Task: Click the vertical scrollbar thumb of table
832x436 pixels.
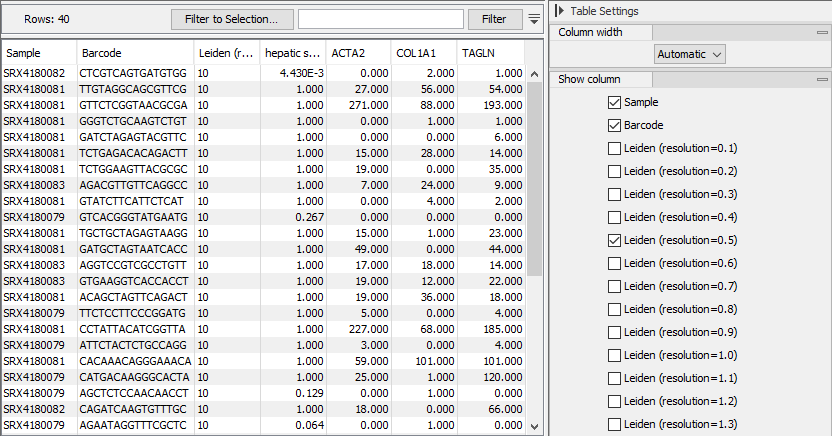Action: [534, 179]
